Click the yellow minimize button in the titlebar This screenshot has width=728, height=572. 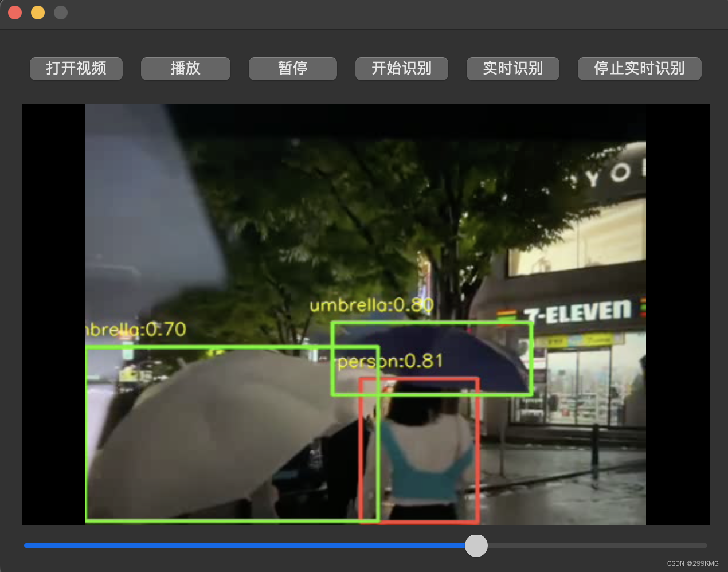tap(37, 12)
